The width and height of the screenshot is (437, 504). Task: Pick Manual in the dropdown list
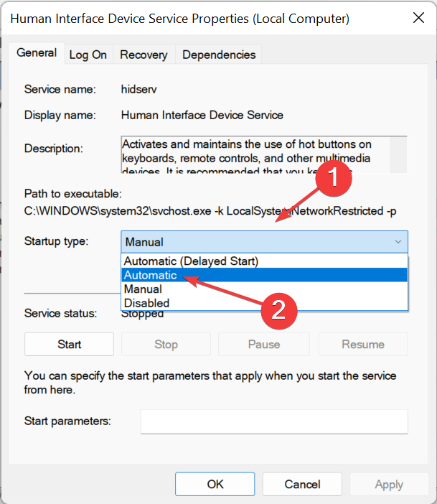(x=143, y=289)
